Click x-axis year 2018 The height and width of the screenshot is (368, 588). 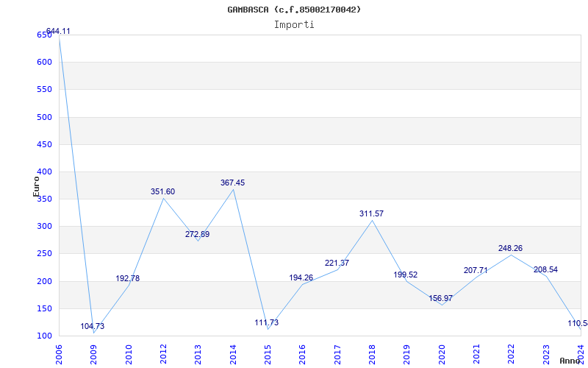click(x=372, y=354)
